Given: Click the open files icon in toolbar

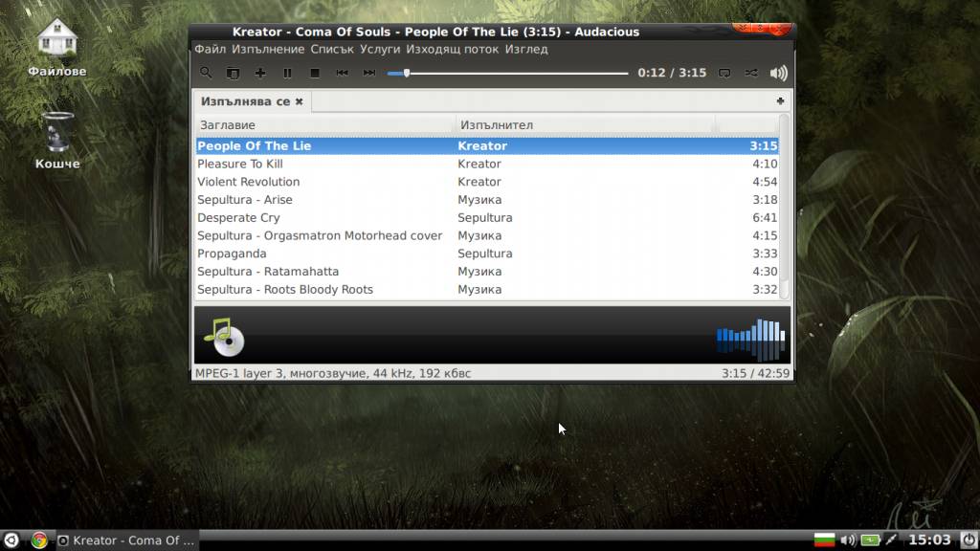Looking at the screenshot, I should coord(233,73).
